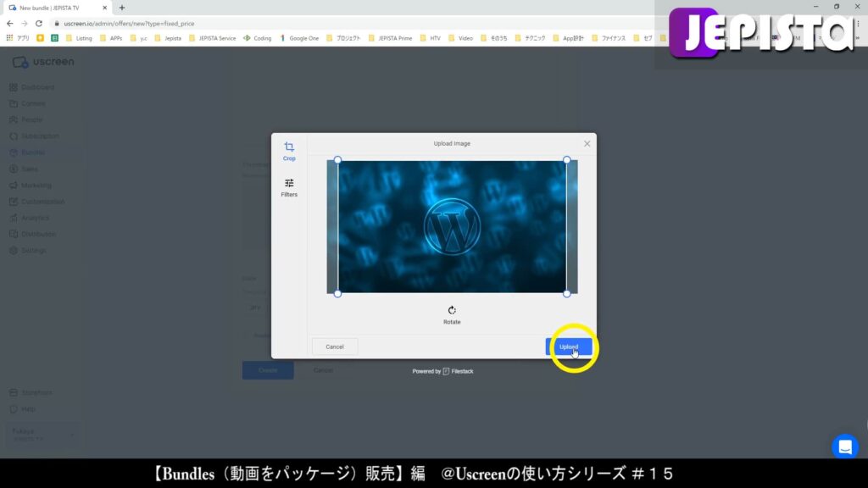This screenshot has width=868, height=488.
Task: Open a new browser tab
Action: [122, 8]
